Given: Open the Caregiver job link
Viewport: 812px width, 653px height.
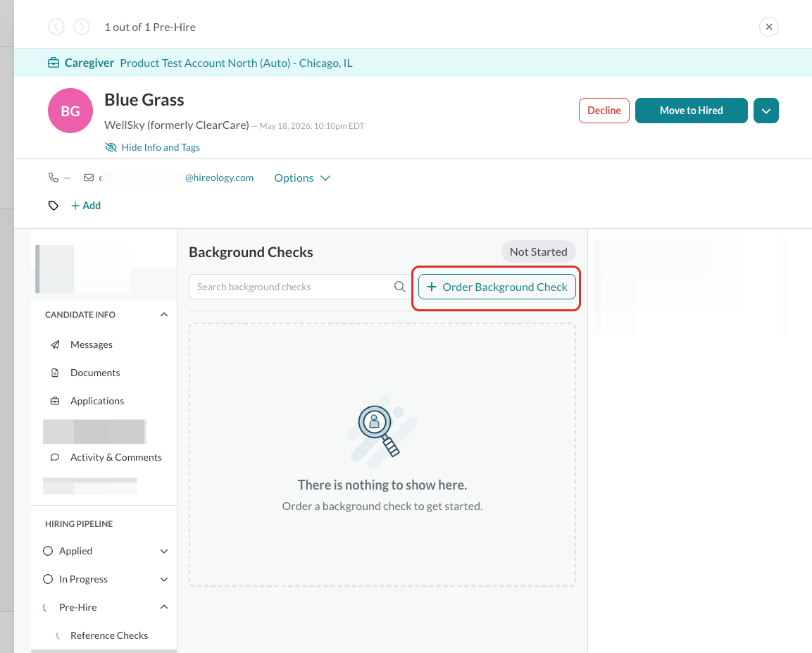Looking at the screenshot, I should [89, 63].
